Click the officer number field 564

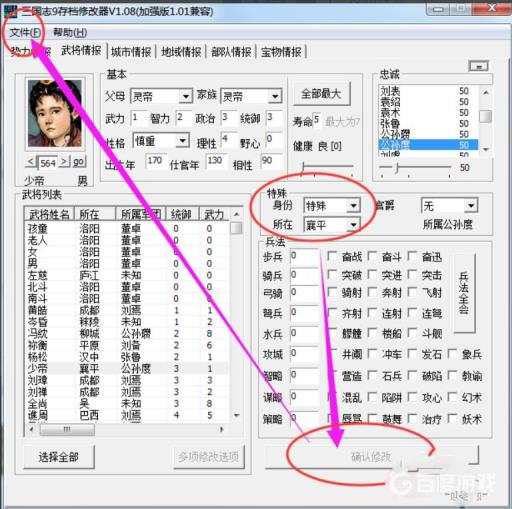pyautogui.click(x=48, y=163)
